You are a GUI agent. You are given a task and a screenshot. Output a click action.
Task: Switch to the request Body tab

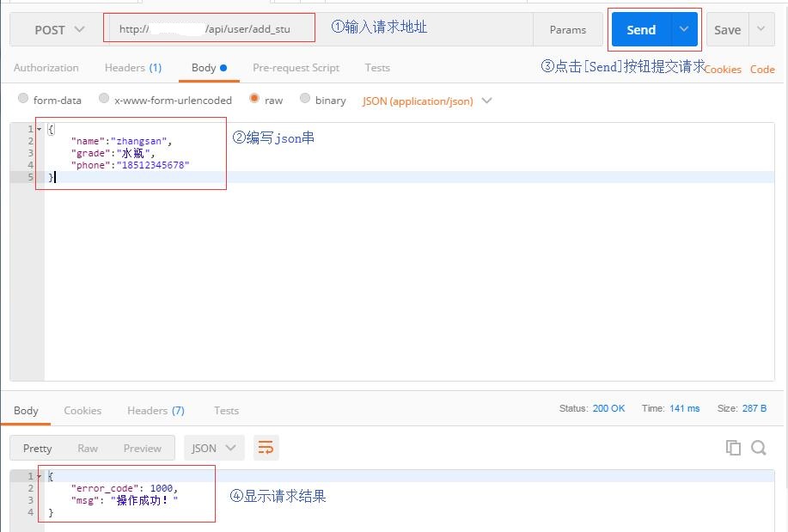209,67
